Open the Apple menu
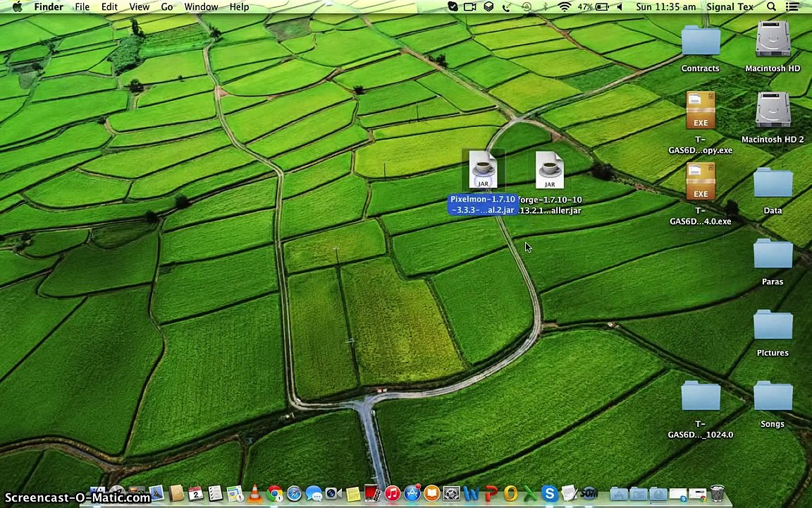The height and width of the screenshot is (508, 812). pyautogui.click(x=16, y=7)
